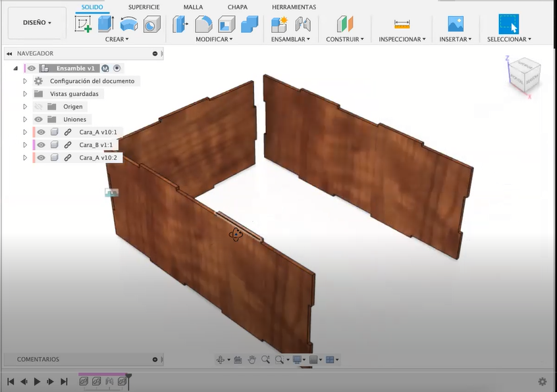
Task: Switch to the MALLA tab
Action: (x=194, y=7)
